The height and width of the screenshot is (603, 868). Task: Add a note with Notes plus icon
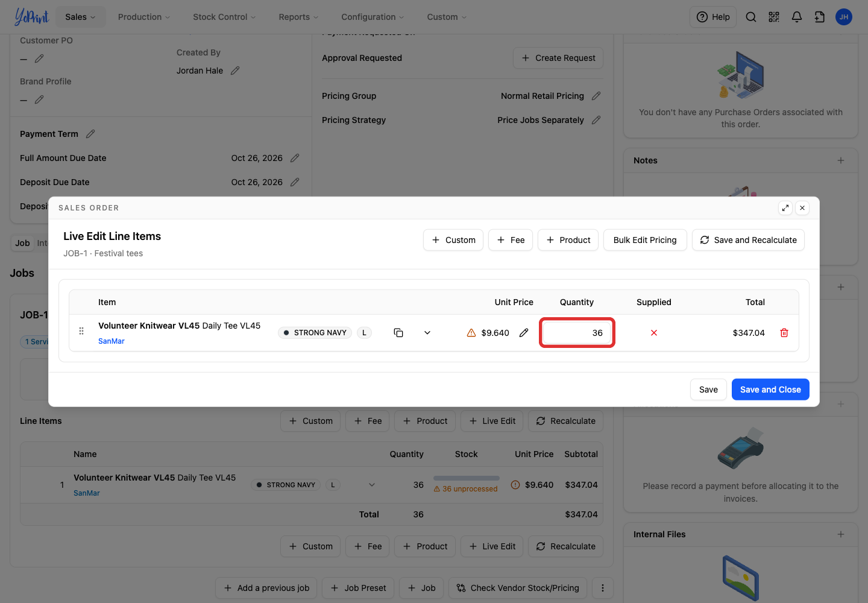[841, 160]
